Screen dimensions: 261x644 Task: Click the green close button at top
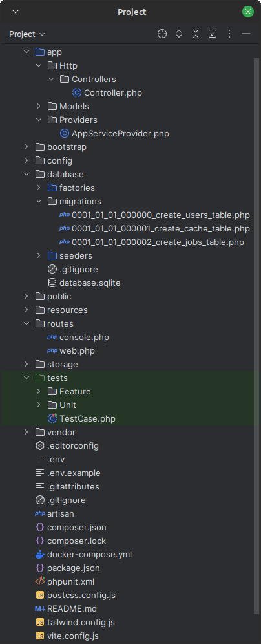pos(248,12)
